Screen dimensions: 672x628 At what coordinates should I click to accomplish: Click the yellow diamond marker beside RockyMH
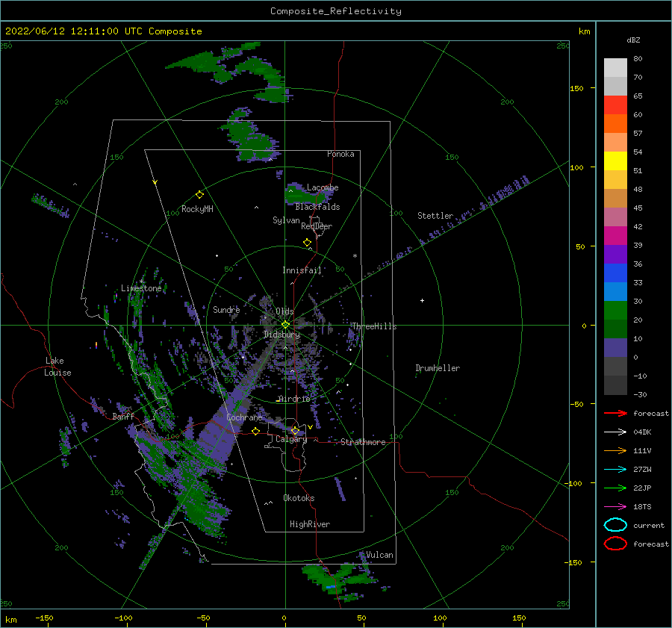coord(199,195)
